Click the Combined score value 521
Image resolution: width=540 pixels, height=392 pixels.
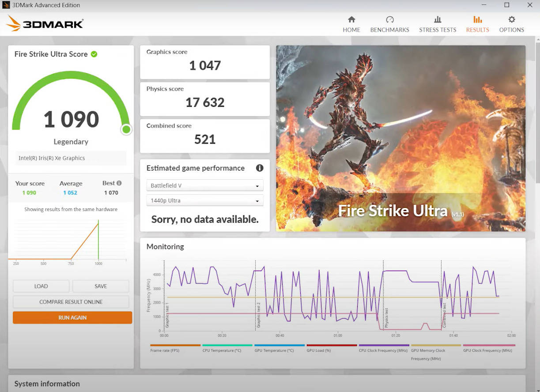(x=205, y=139)
